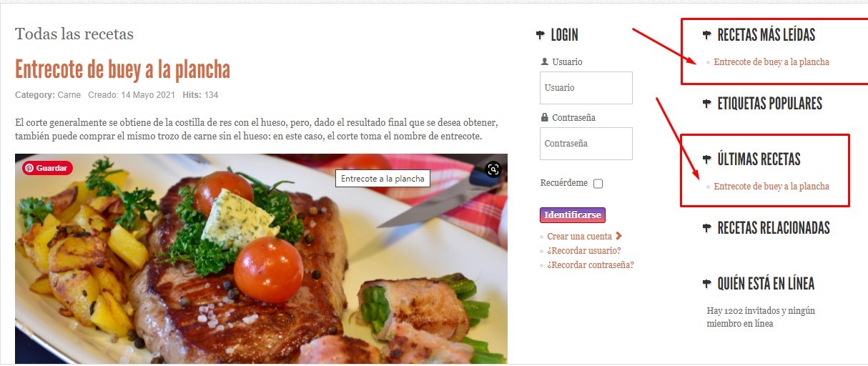Viewport: 868px width, 366px height.
Task: Open Entrecote link under Últimas recetas
Action: click(x=771, y=187)
